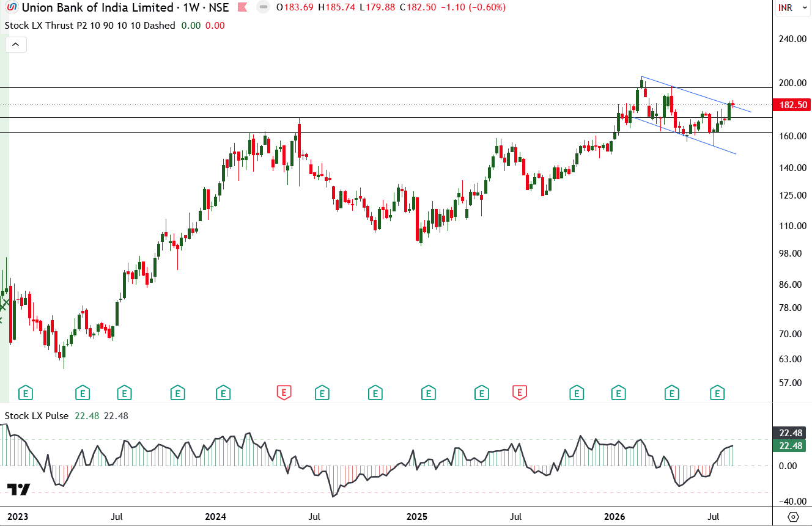
Task: Open the earnings marker at January 2026
Action: tap(619, 392)
